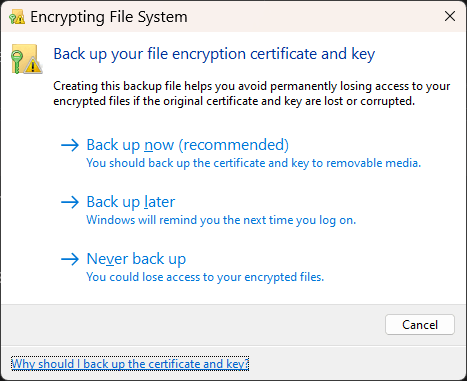Click the arrow beside Never back up
The height and width of the screenshot is (381, 467).
[70, 259]
